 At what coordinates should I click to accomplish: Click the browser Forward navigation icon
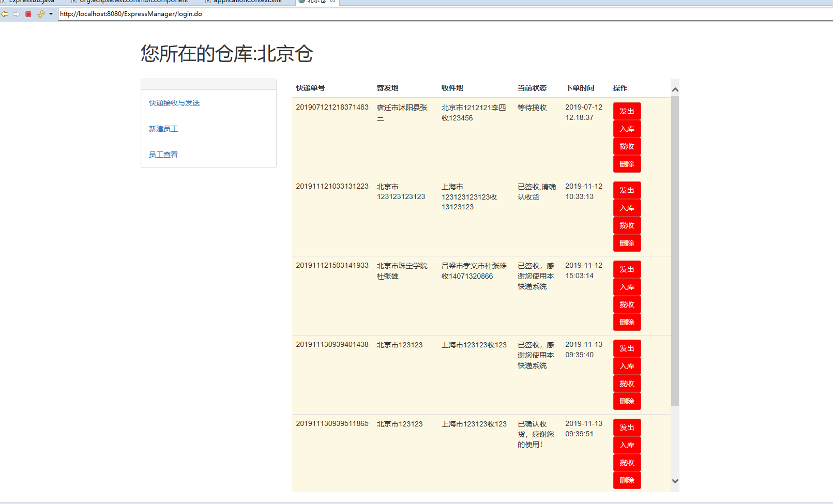[x=16, y=14]
